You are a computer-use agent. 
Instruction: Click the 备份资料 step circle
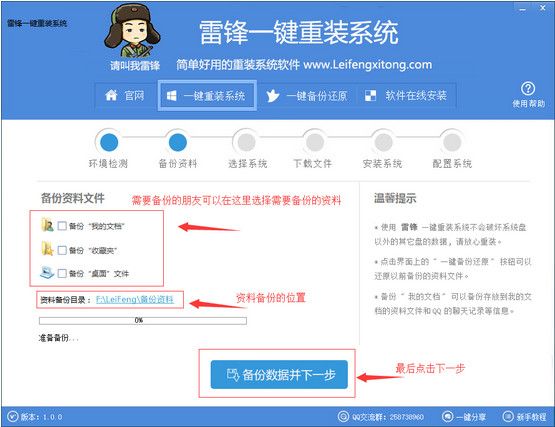pyautogui.click(x=178, y=142)
